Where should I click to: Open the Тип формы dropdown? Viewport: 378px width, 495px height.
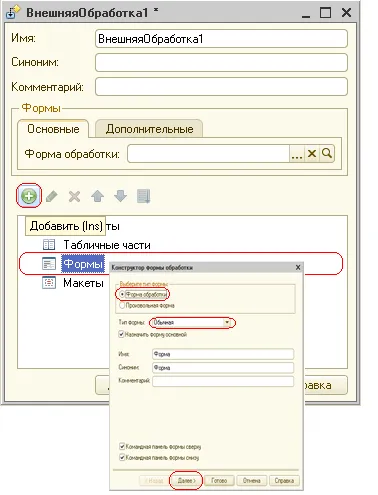point(227,322)
